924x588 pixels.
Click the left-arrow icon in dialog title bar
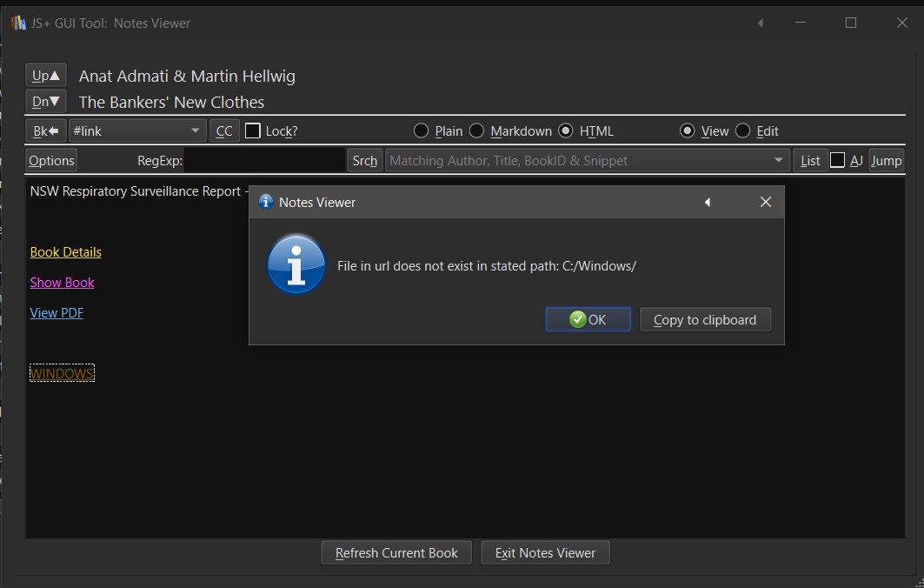click(x=708, y=203)
